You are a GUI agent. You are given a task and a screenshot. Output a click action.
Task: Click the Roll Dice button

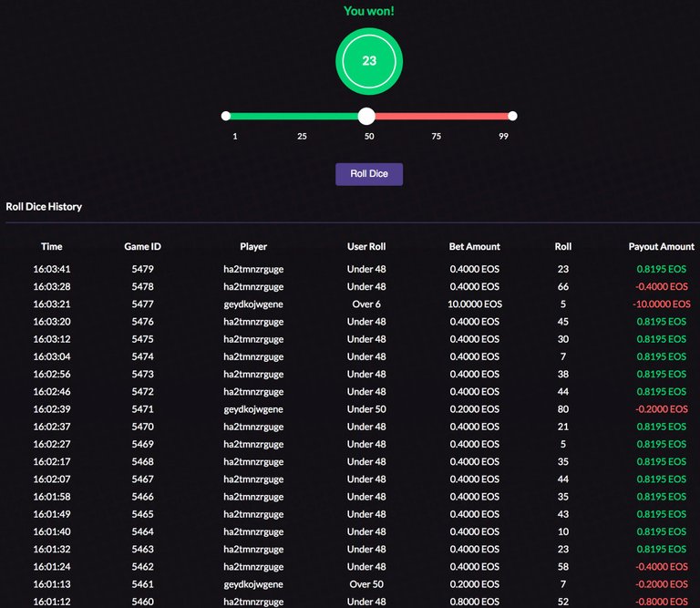coord(368,174)
